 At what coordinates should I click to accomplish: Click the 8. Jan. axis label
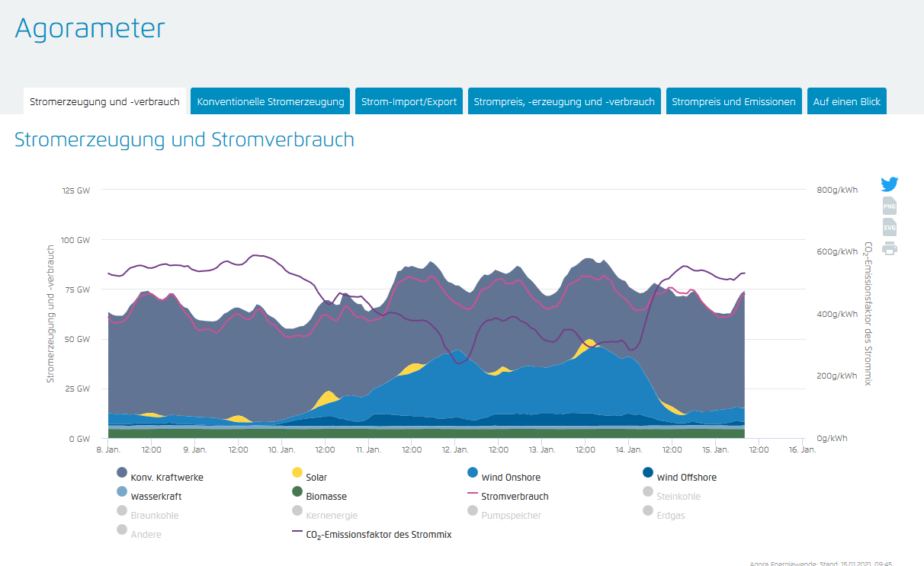[108, 449]
